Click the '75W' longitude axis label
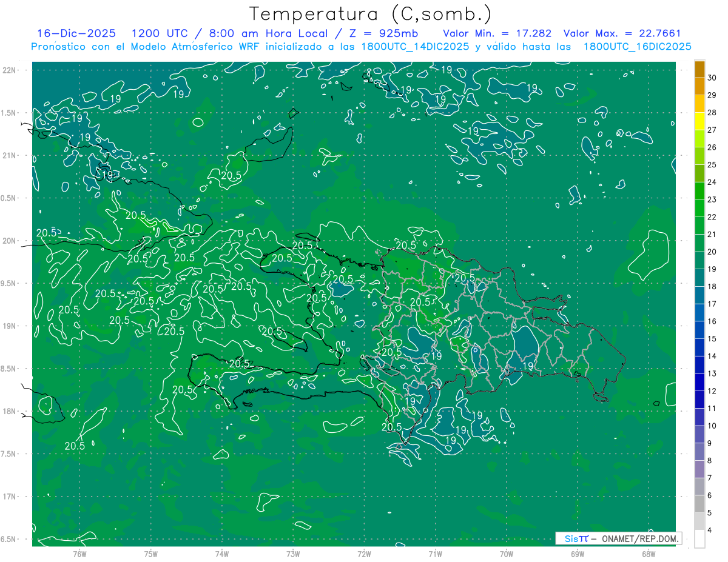Screen dimensions: 728x562 click(x=151, y=555)
